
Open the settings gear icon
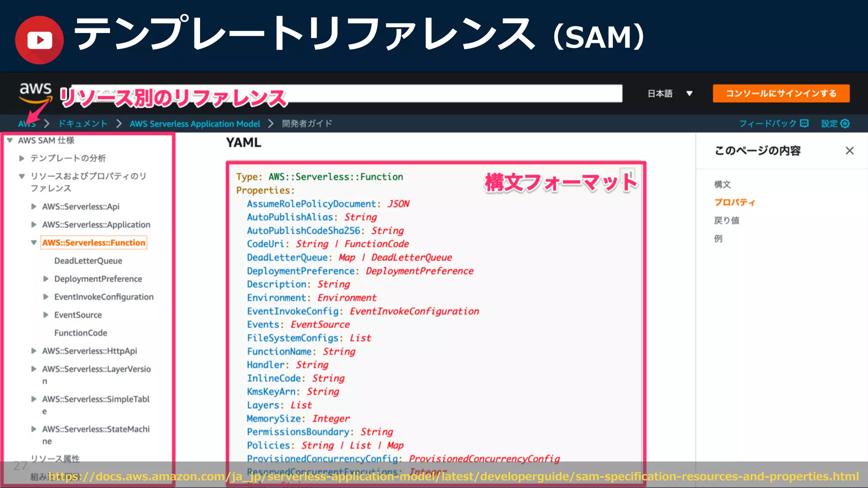click(845, 123)
